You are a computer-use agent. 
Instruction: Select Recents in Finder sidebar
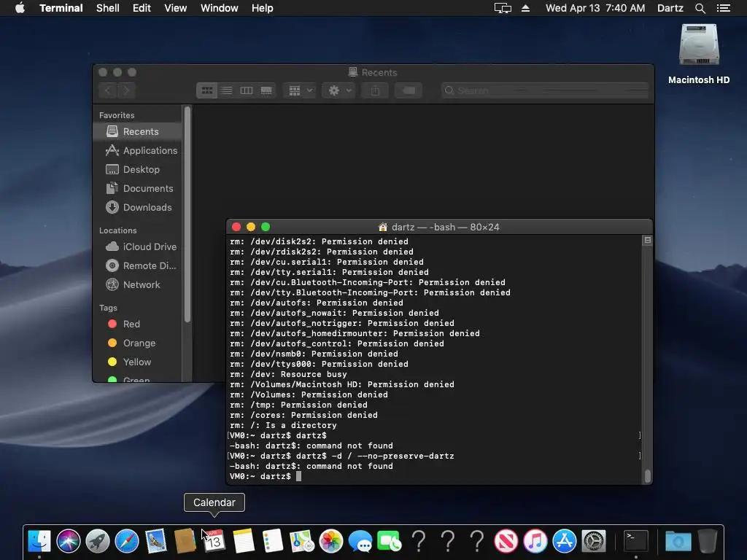coord(137,131)
